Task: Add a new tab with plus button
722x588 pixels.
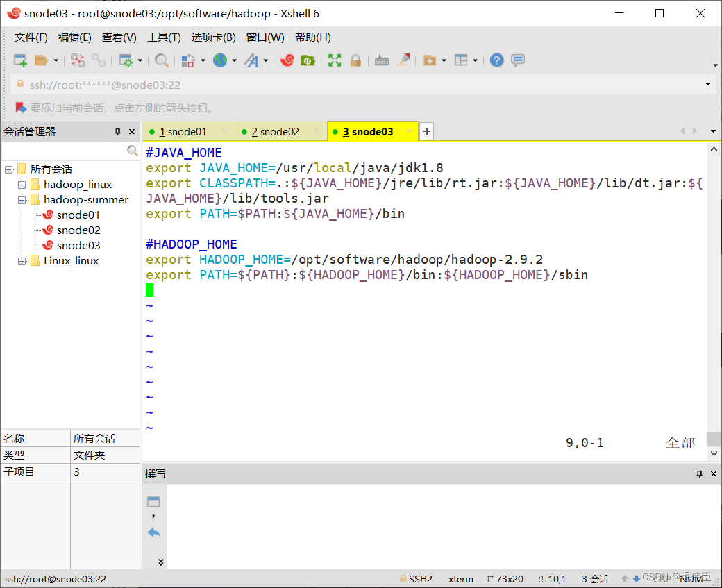Action: [x=427, y=132]
